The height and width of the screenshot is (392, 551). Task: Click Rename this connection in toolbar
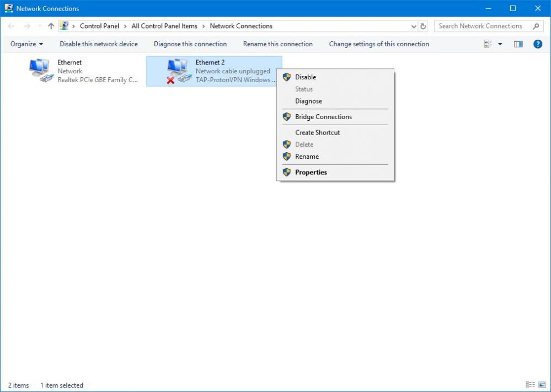point(277,44)
